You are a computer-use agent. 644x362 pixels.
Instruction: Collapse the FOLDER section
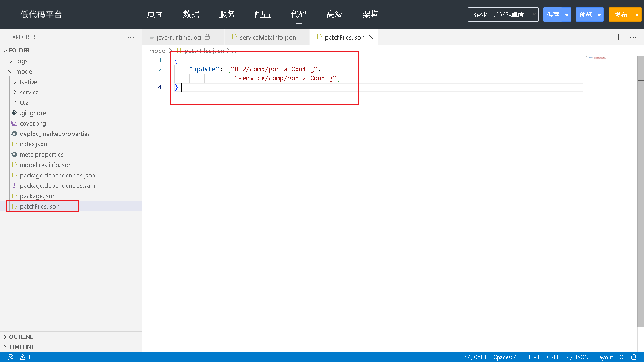71,51
